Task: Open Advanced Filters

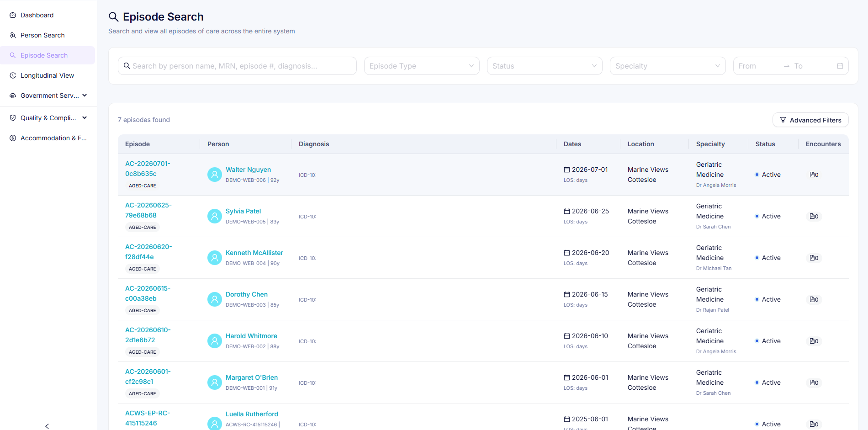Action: [x=810, y=120]
